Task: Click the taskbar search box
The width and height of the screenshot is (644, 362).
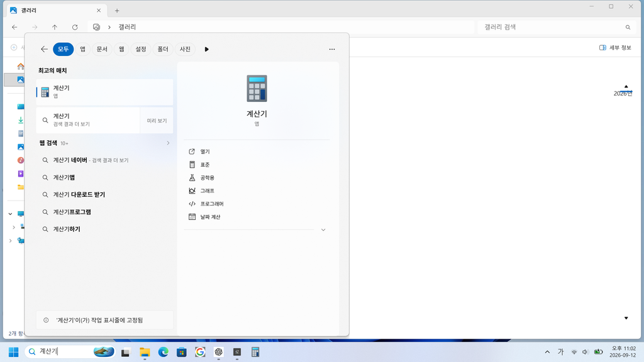Action: (70, 352)
